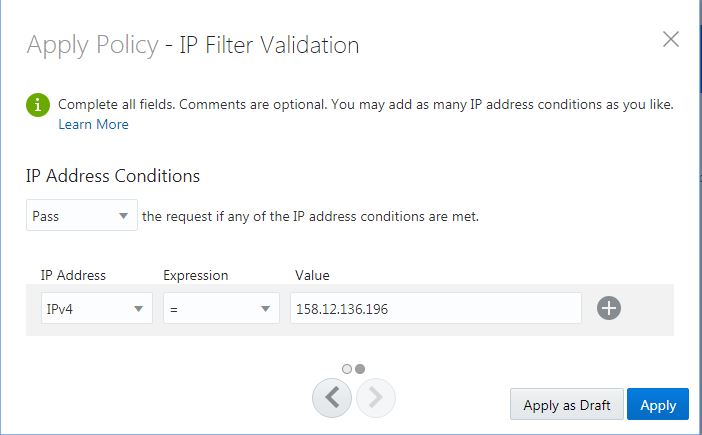Open the Pass action dropdown
This screenshot has width=702, height=435.
click(x=81, y=215)
